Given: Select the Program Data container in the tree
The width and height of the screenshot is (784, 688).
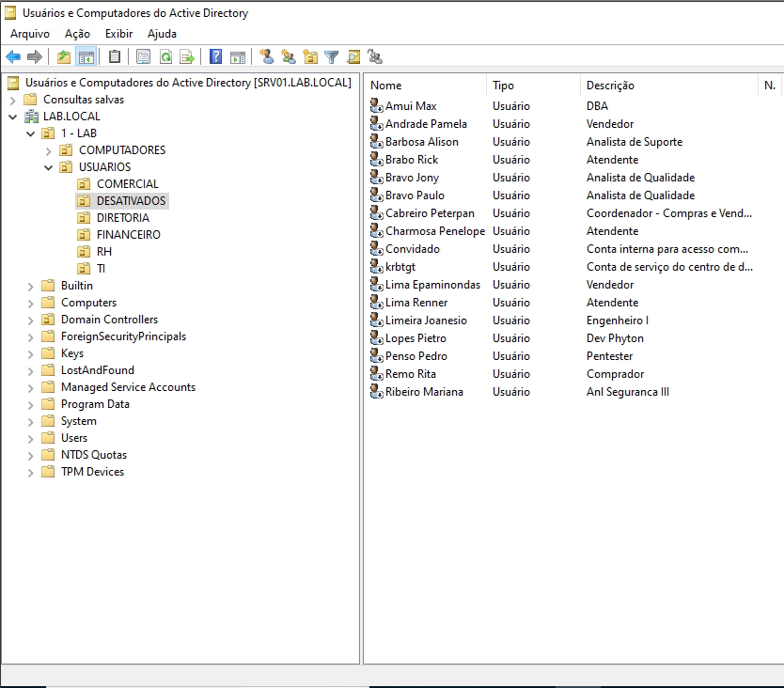Looking at the screenshot, I should click(x=95, y=404).
